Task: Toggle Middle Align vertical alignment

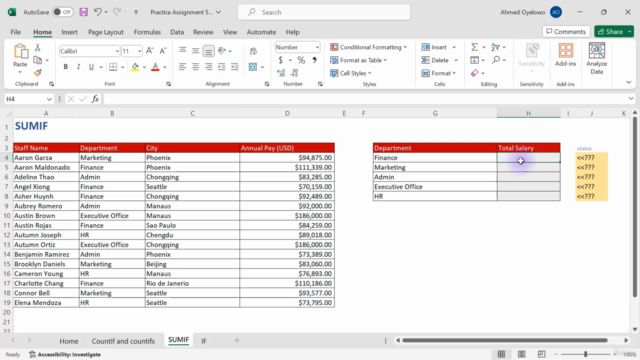Action: tap(196, 51)
